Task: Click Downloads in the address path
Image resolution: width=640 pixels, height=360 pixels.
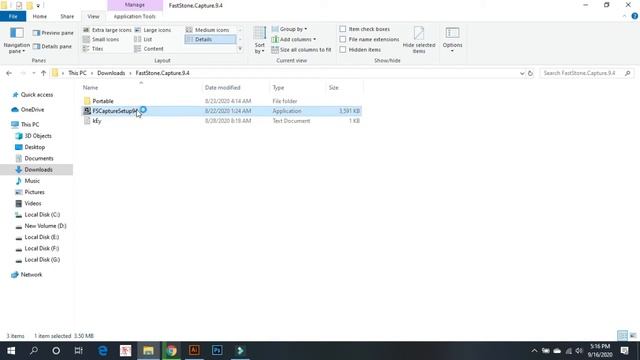Action: (111, 73)
